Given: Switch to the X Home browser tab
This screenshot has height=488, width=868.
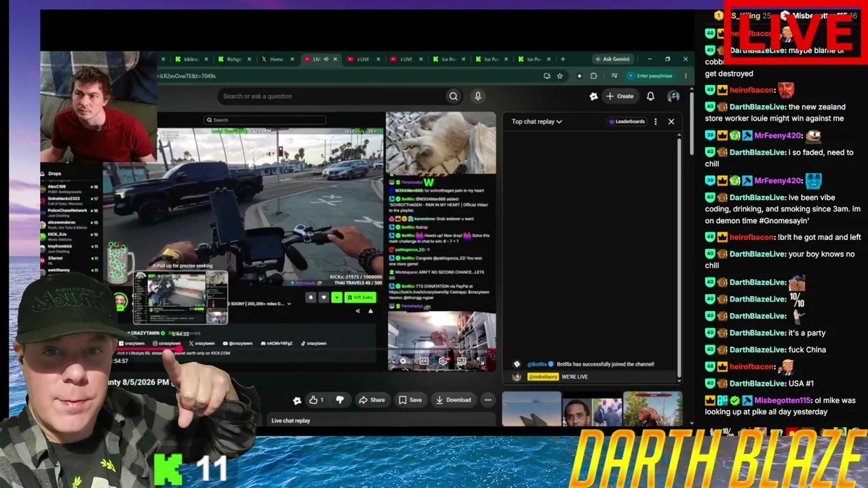Looking at the screenshot, I should tap(277, 59).
